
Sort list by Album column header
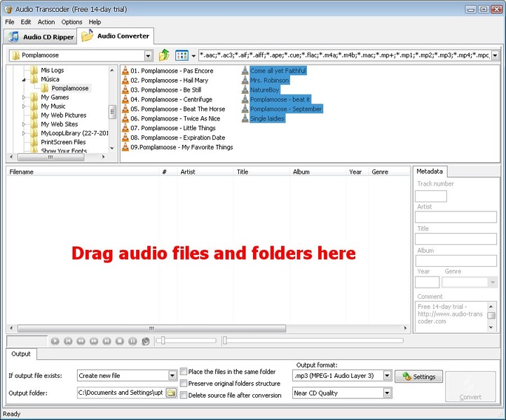point(317,171)
